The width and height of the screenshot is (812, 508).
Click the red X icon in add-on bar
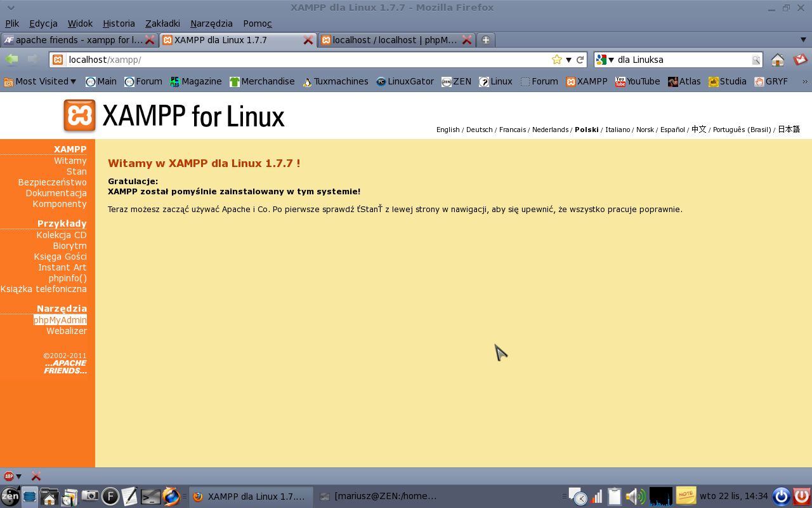36,476
